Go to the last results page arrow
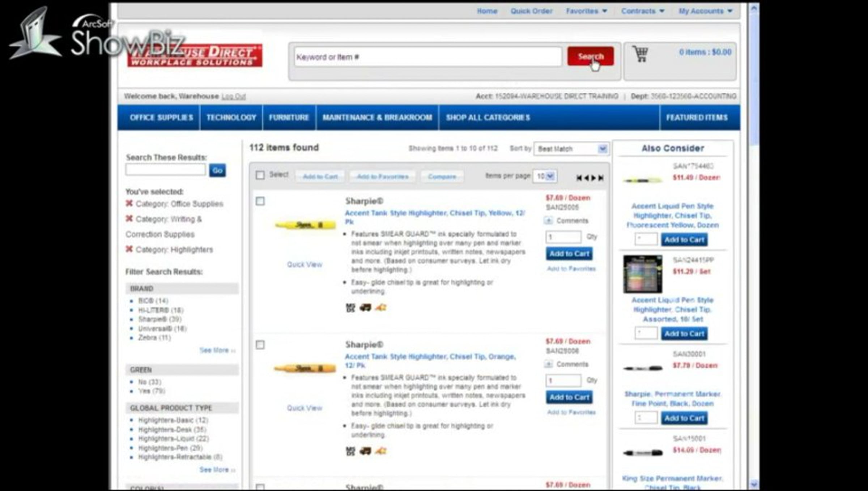Screen dimensions: 868x491 pyautogui.click(x=601, y=178)
